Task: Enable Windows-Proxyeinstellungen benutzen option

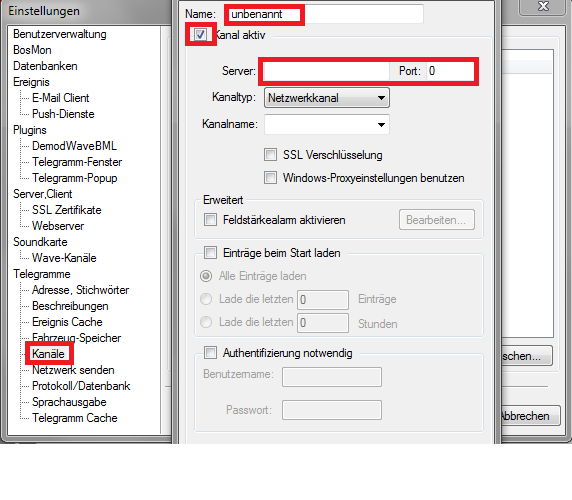Action: pos(270,178)
